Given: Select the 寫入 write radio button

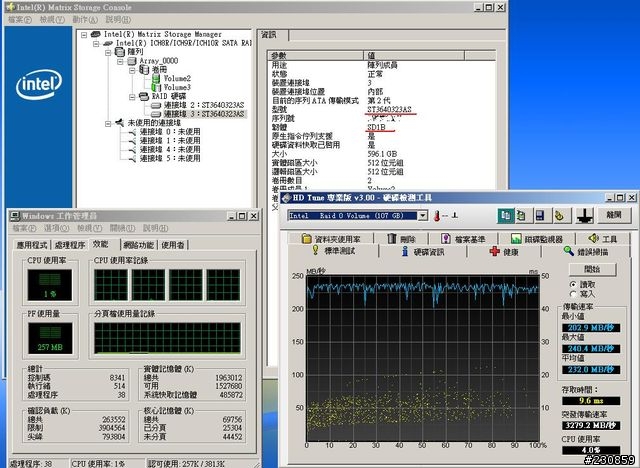Looking at the screenshot, I should point(573,294).
